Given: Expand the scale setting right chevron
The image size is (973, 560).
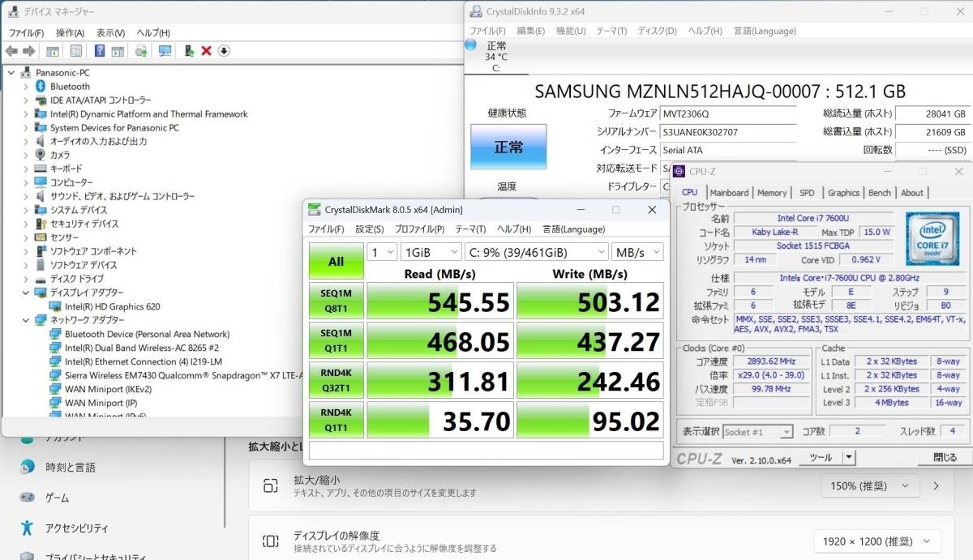Looking at the screenshot, I should (x=937, y=485).
